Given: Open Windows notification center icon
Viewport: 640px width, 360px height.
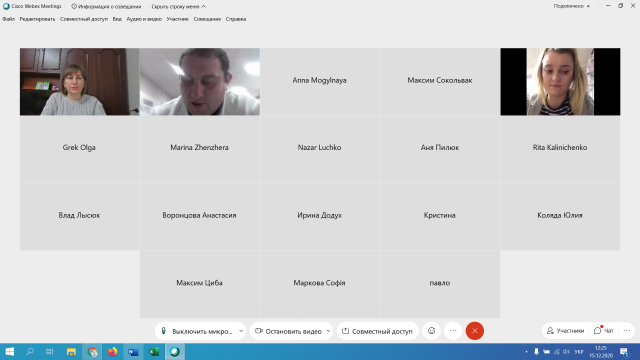Looking at the screenshot, I should [x=624, y=351].
